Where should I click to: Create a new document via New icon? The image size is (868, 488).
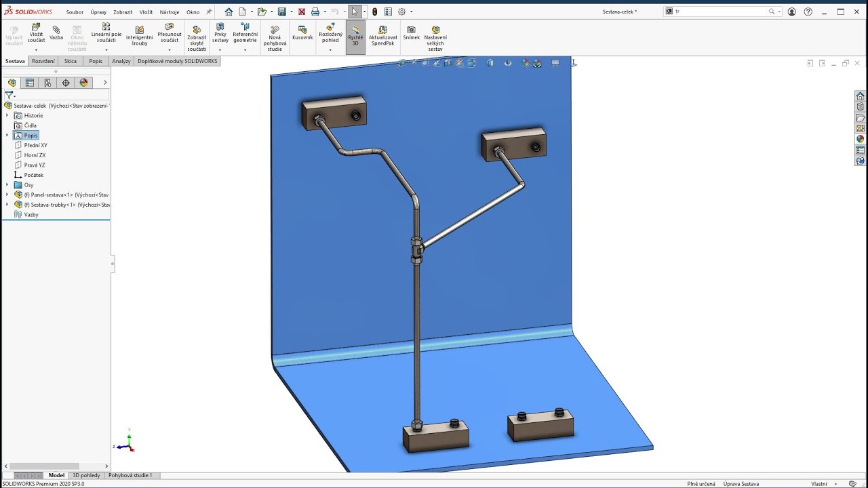click(242, 12)
